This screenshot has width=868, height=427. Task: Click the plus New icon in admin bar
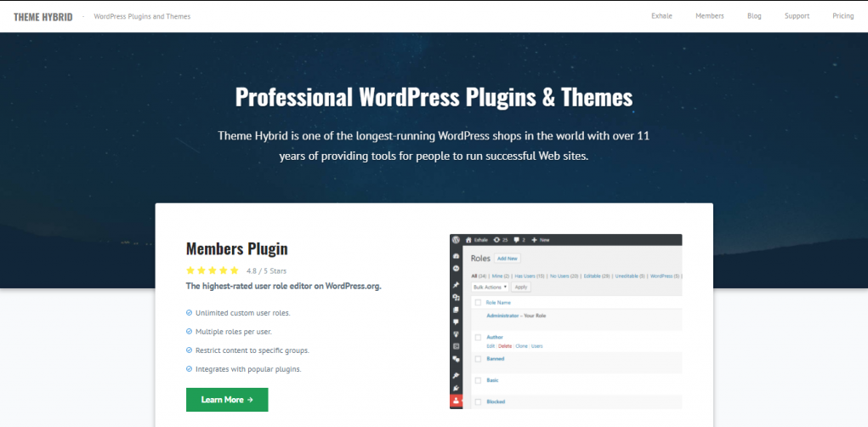coord(534,240)
